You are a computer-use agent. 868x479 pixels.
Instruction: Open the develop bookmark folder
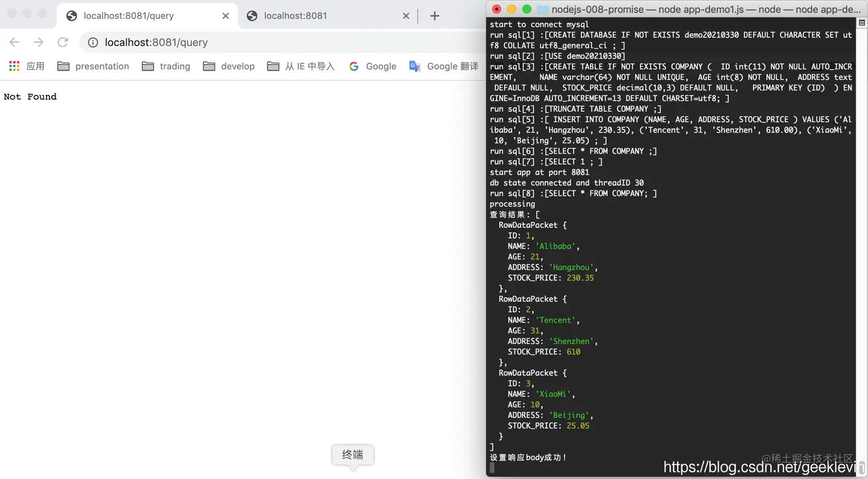(x=229, y=66)
